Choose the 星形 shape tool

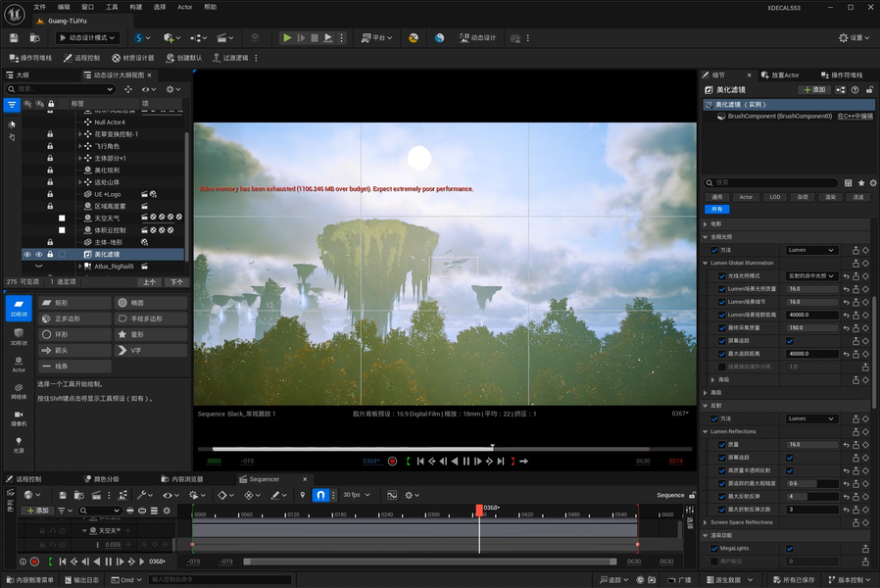[x=150, y=334]
